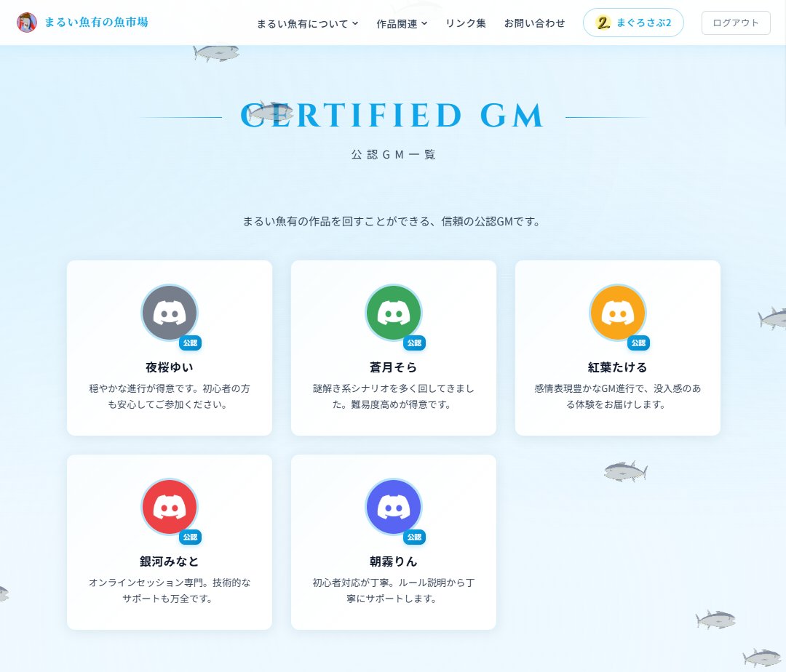
Task: Select the name 朝霧りん
Action: [394, 562]
